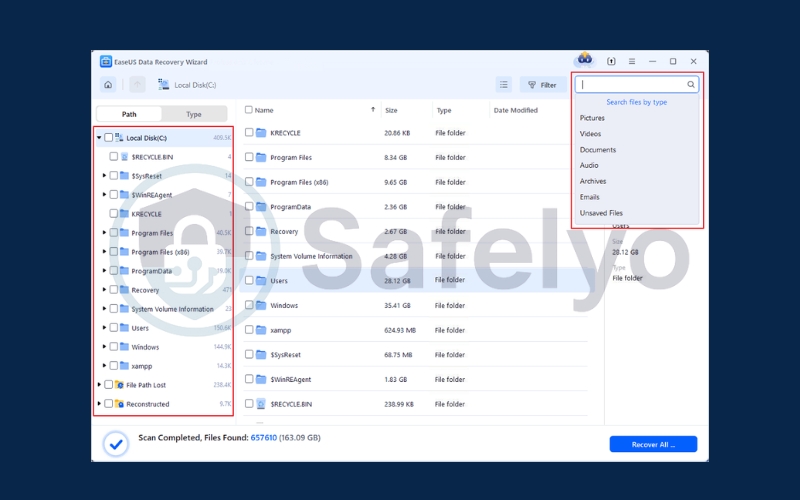Expand the Reconstructed tree node
This screenshot has width=800, height=500.
tap(99, 404)
